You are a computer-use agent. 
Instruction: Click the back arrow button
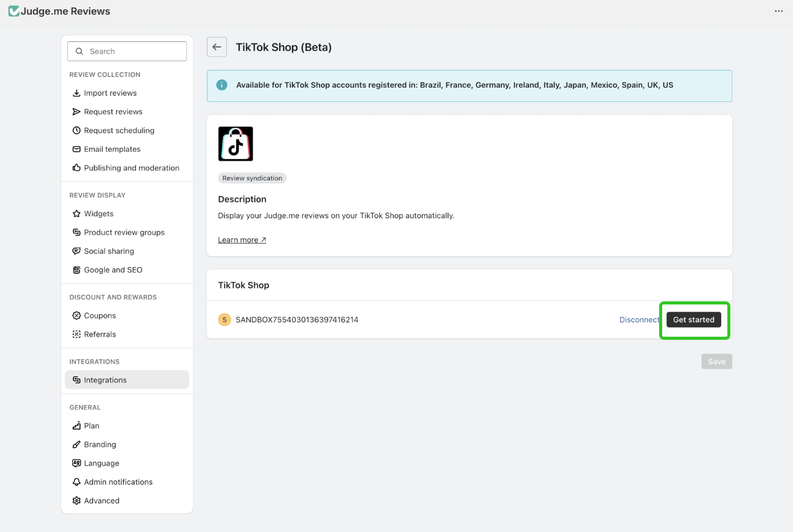[x=217, y=47]
